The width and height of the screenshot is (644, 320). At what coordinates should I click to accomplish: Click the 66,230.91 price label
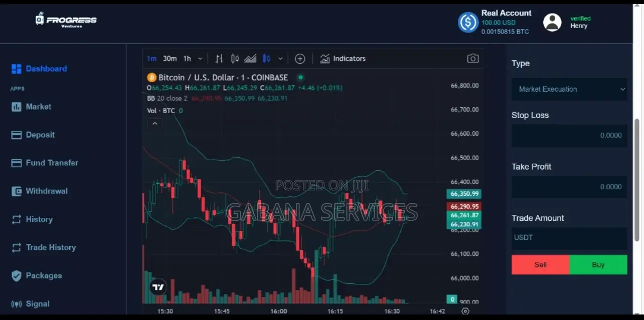[464, 224]
